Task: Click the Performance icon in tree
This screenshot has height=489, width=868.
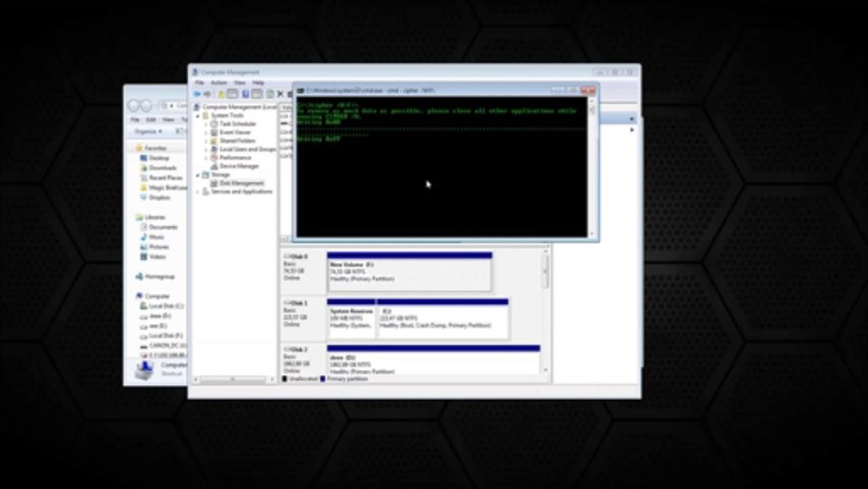Action: 214,158
